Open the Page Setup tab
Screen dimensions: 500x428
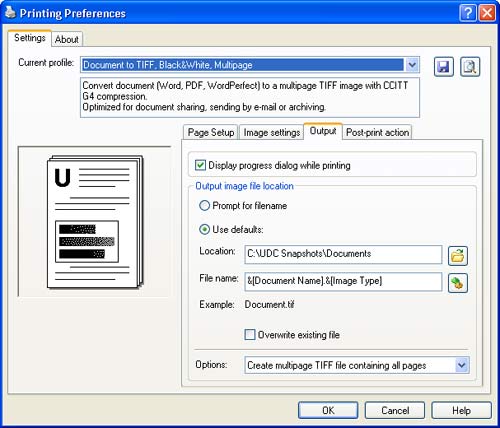[x=211, y=132]
